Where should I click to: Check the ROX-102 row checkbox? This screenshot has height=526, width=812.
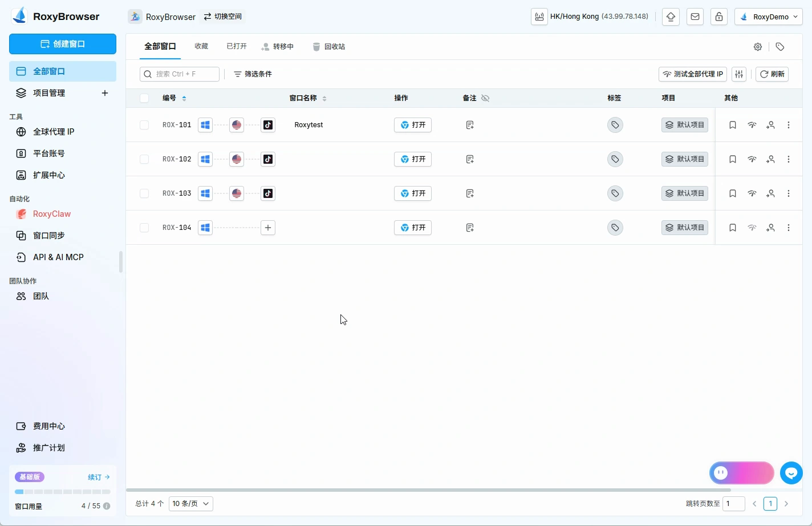pyautogui.click(x=144, y=159)
